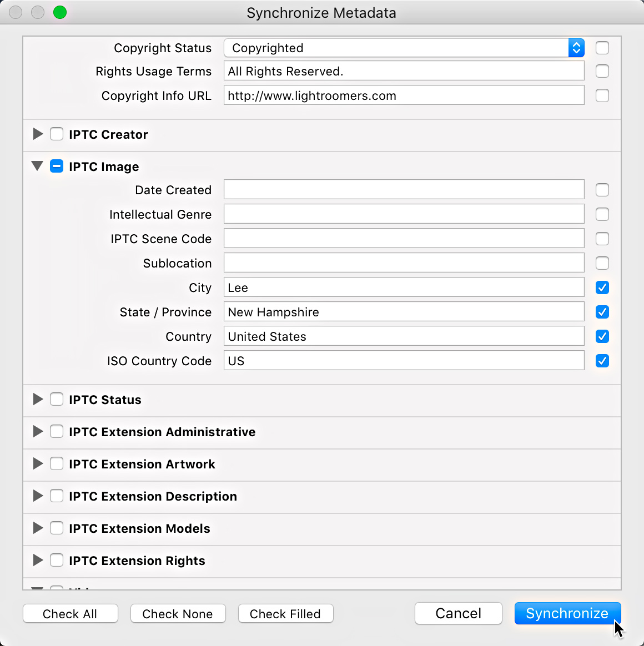Screen dimensions: 644x646
Task: Click the Check None button
Action: click(178, 614)
